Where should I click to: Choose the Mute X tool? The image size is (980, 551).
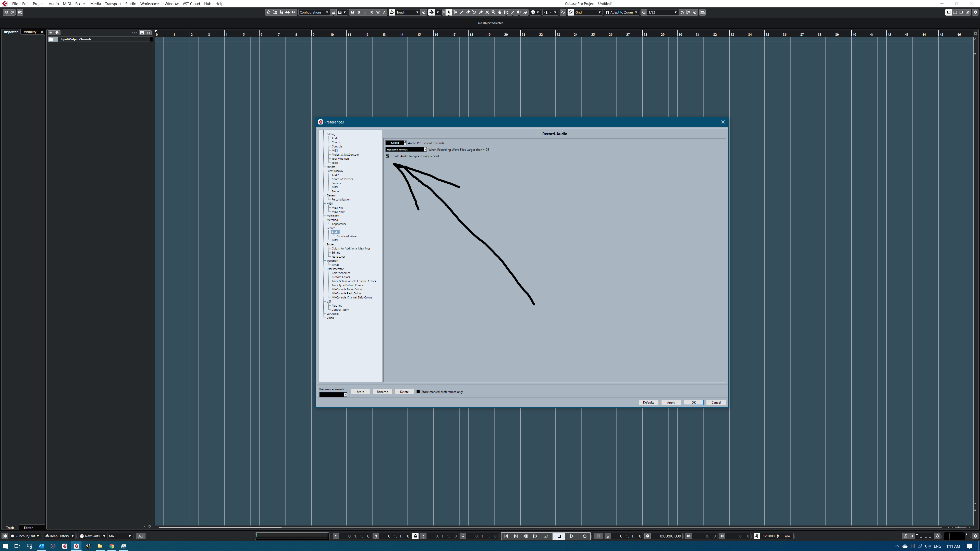tap(487, 12)
